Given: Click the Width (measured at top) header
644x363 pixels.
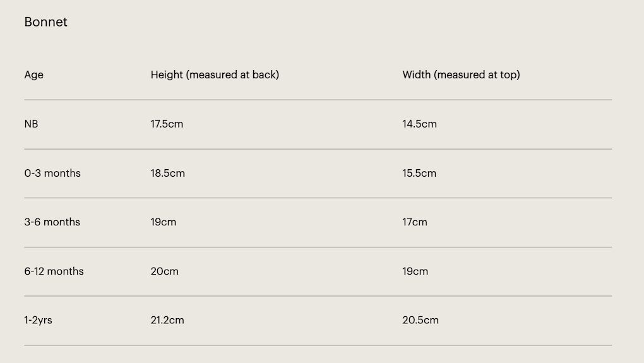Looking at the screenshot, I should click(461, 74).
